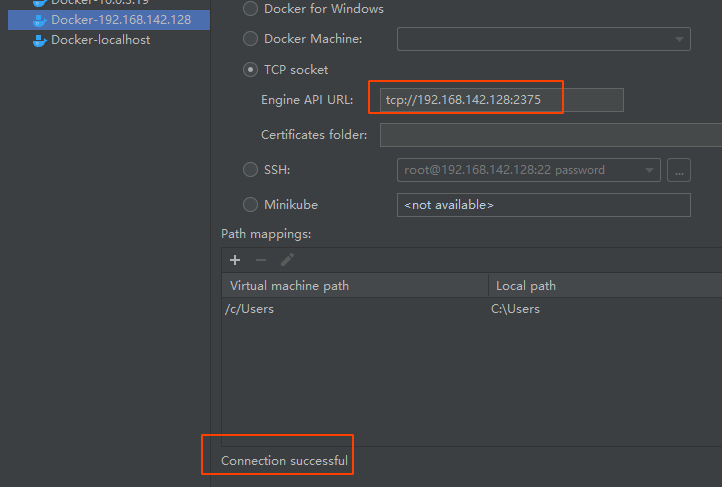Click the Local path column header
This screenshot has height=487, width=722.
[x=605, y=286]
